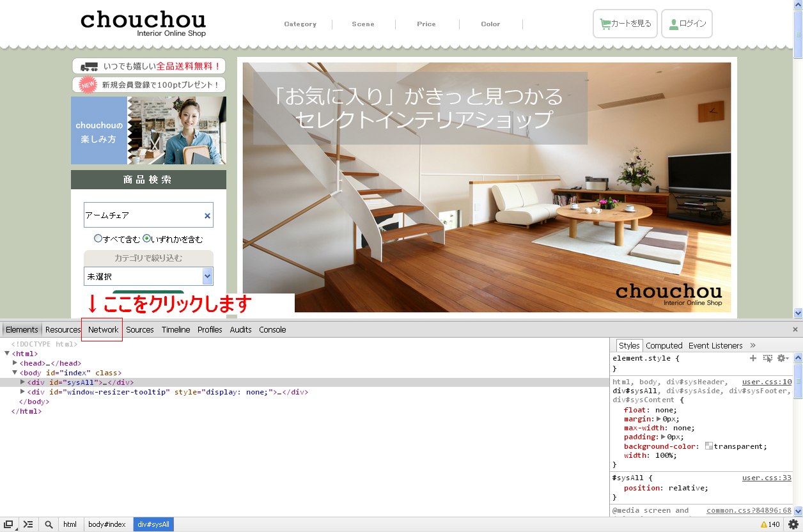Click the New Style Rule plus icon

(x=753, y=359)
